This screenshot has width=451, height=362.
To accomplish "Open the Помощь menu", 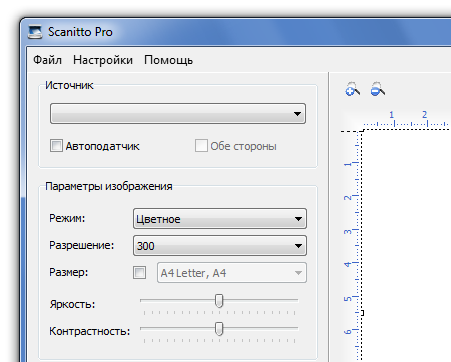I will click(x=168, y=60).
